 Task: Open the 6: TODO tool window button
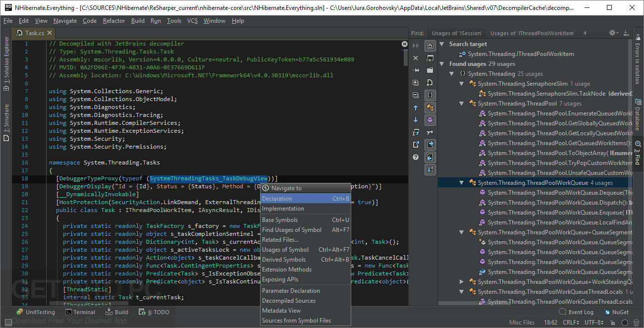coord(155,312)
